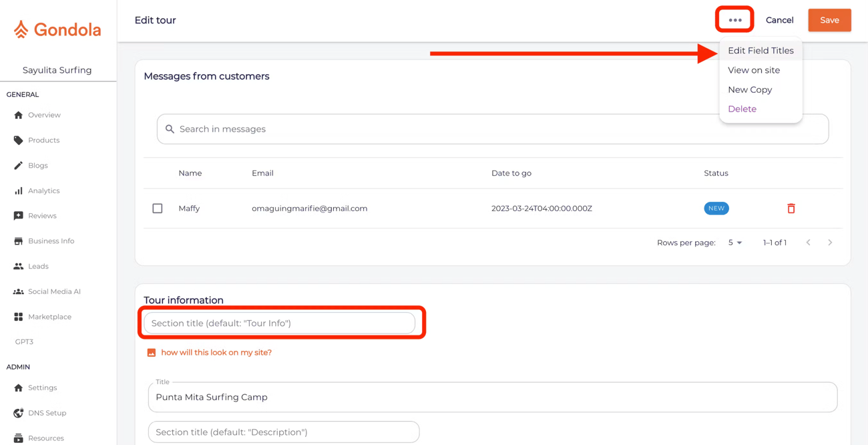Click the Tour Info section title field
868x445 pixels.
pyautogui.click(x=279, y=323)
